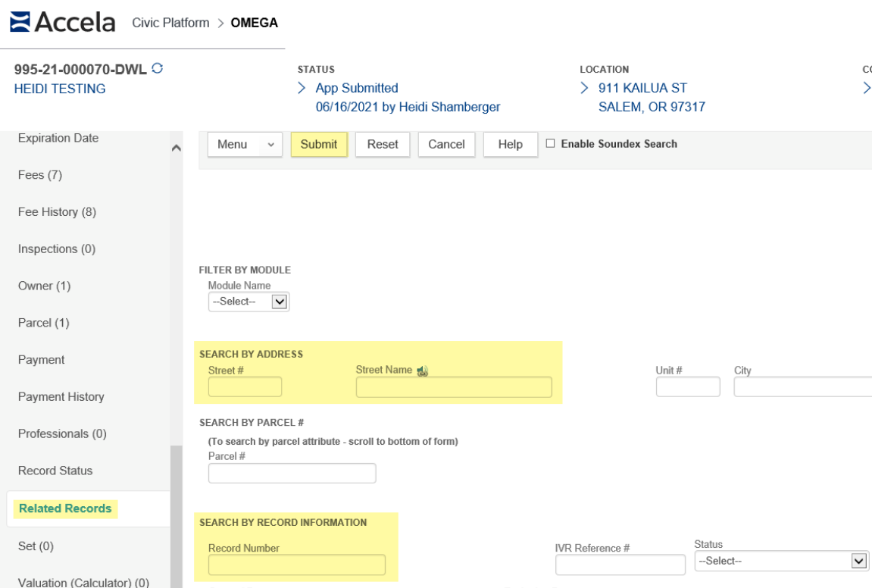The height and width of the screenshot is (588, 872).
Task: Click the Record Number input field
Action: 297,565
